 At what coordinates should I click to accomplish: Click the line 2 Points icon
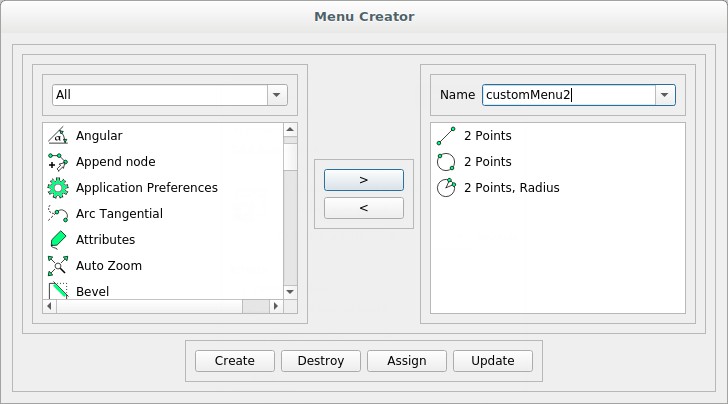point(446,136)
